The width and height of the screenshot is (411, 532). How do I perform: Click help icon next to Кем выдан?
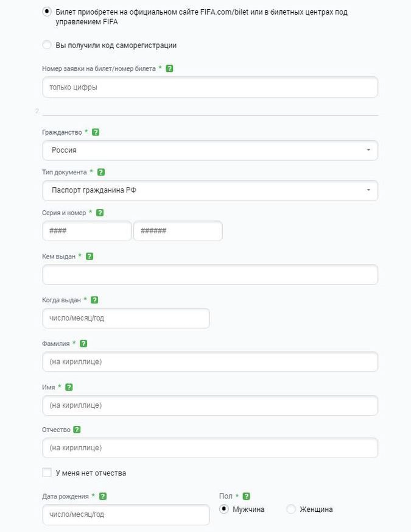coord(90,257)
